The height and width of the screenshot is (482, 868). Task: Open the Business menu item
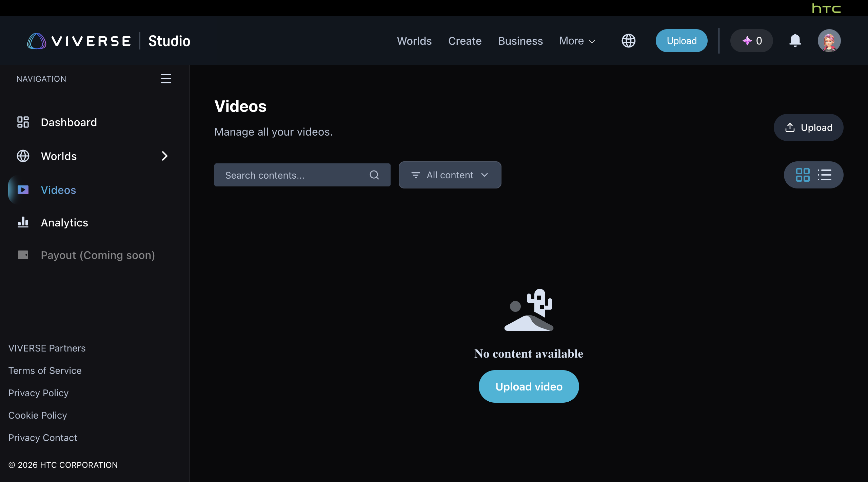(x=520, y=41)
